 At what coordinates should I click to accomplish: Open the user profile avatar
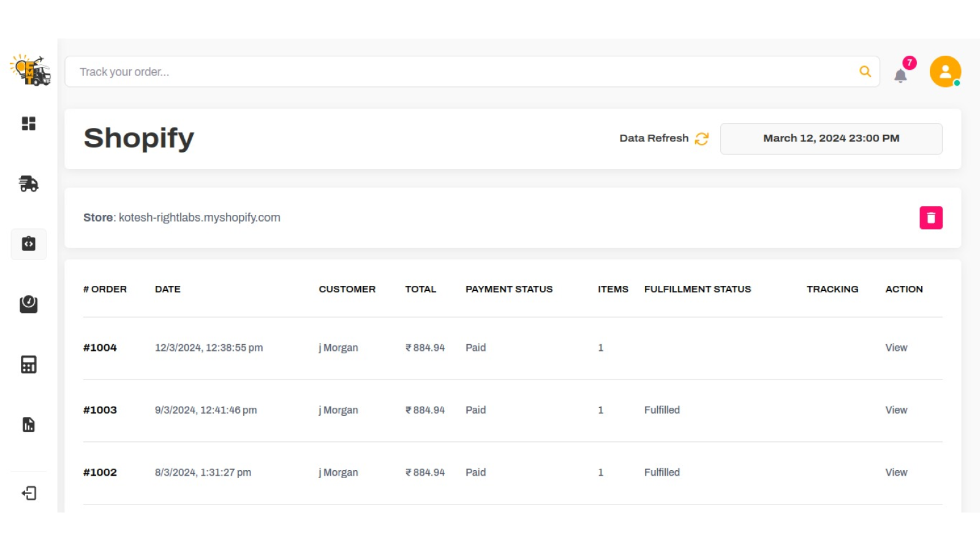click(x=945, y=72)
